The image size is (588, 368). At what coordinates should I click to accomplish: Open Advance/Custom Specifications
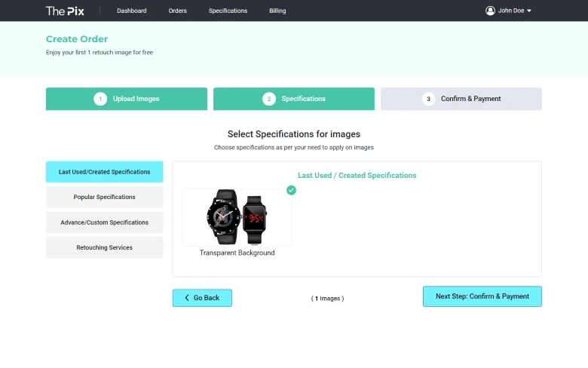(104, 222)
